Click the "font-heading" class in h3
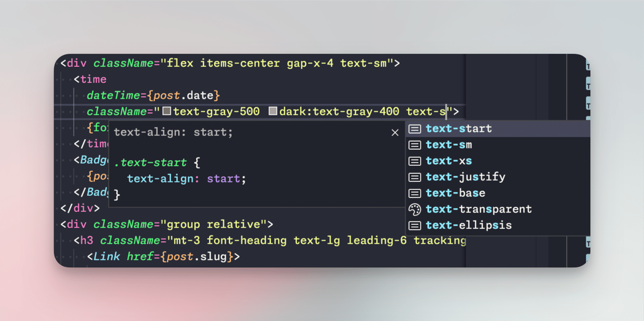The image size is (644, 321). tap(247, 241)
